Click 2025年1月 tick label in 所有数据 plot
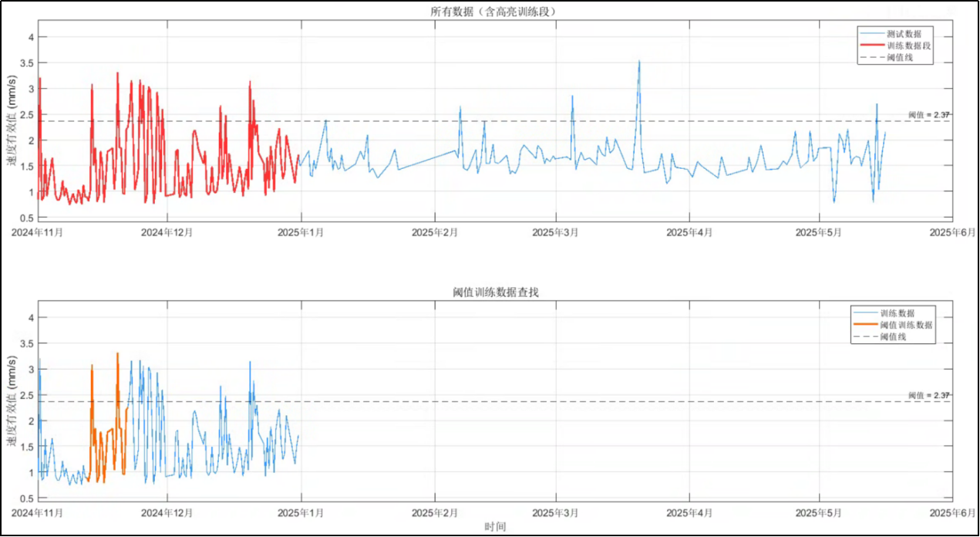The image size is (980, 537). click(x=301, y=231)
